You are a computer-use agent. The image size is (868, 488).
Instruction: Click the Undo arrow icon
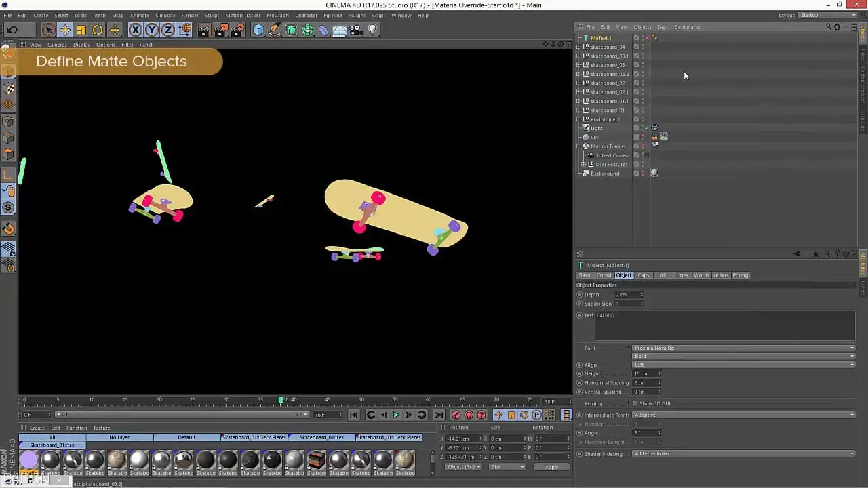pyautogui.click(x=12, y=30)
